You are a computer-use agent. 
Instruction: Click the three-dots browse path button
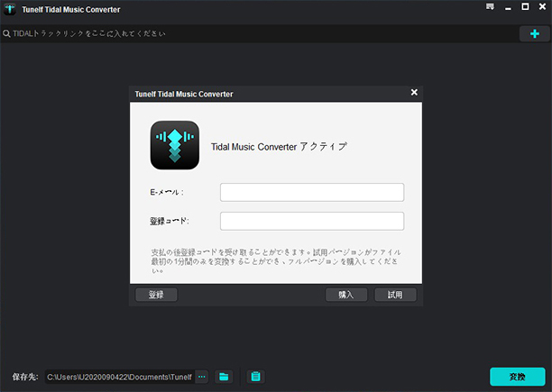pos(202,377)
